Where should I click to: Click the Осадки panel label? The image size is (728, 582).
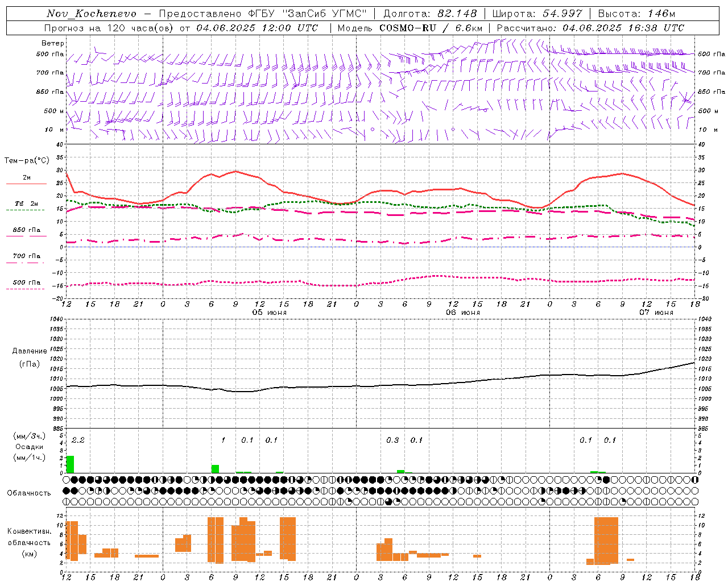(x=30, y=447)
